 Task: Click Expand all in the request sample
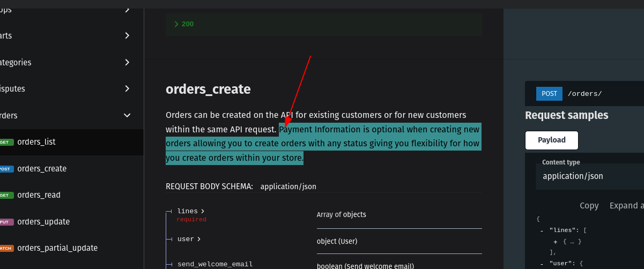(x=626, y=206)
